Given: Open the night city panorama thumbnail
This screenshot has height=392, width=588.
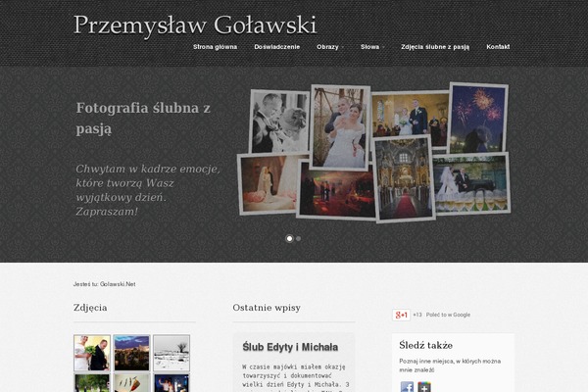Looking at the screenshot, I should point(131,353).
